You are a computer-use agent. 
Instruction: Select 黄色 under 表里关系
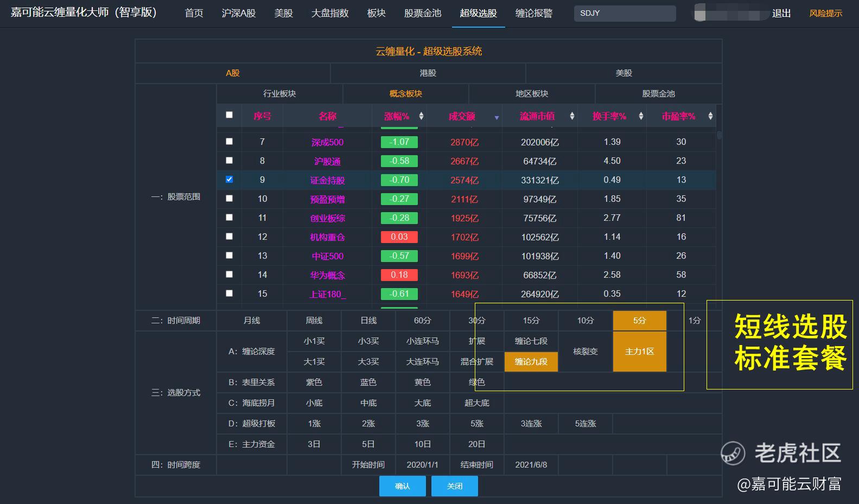[x=423, y=382]
